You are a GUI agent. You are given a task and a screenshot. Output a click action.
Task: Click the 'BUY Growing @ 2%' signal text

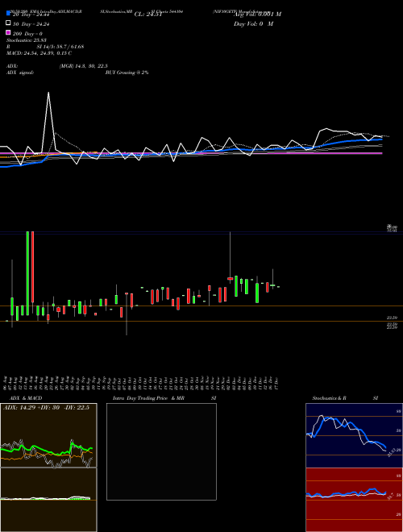pos(127,73)
